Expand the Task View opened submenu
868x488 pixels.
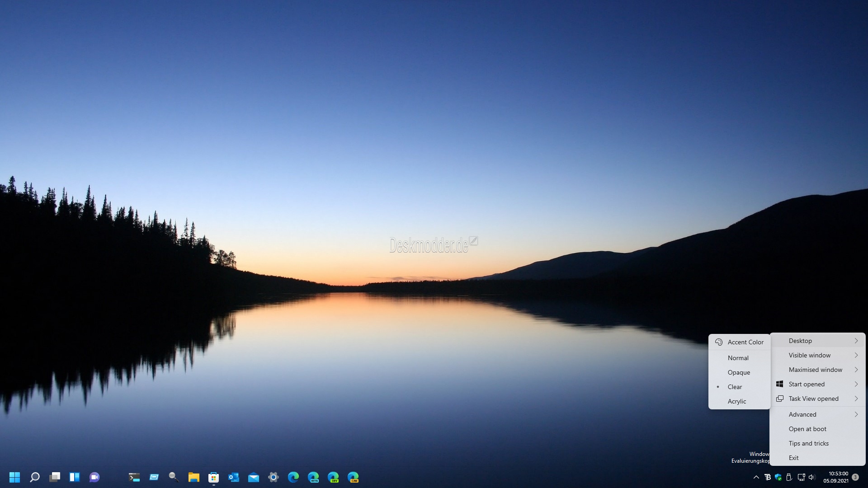point(817,399)
